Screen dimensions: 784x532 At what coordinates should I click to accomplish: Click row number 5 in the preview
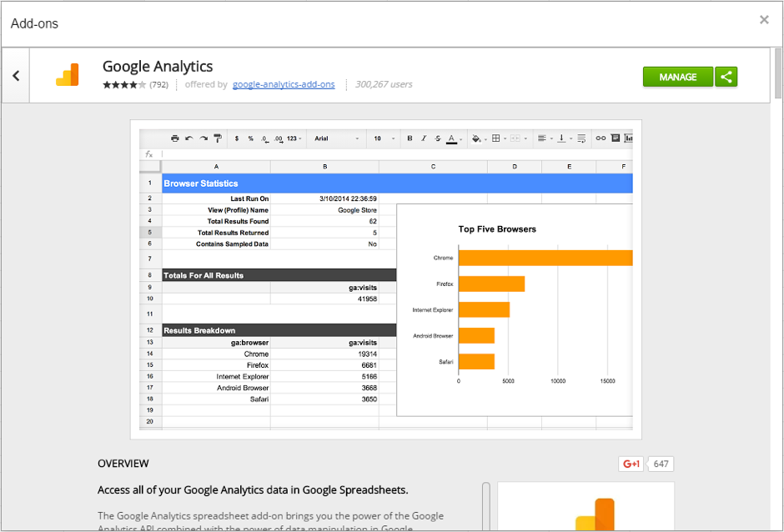pyautogui.click(x=150, y=233)
